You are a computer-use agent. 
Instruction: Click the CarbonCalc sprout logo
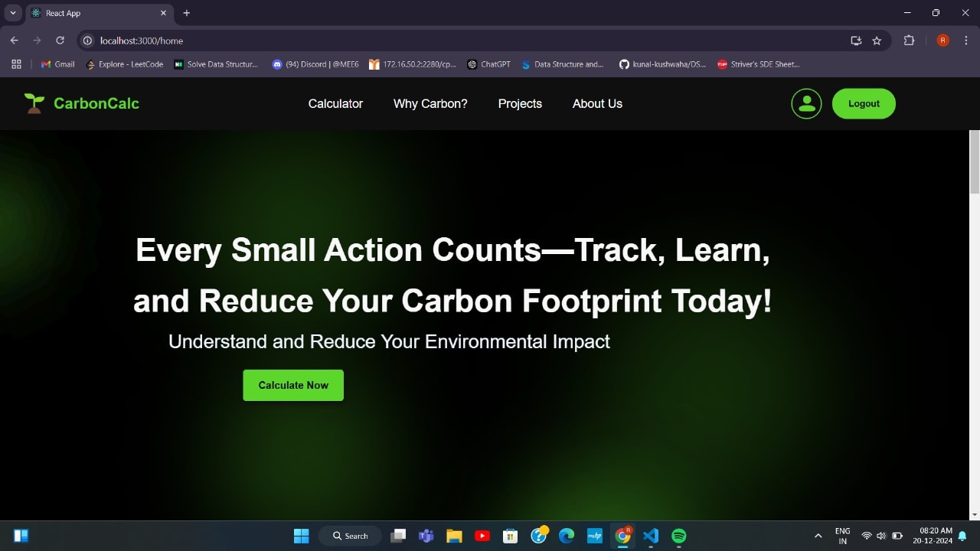click(x=34, y=103)
